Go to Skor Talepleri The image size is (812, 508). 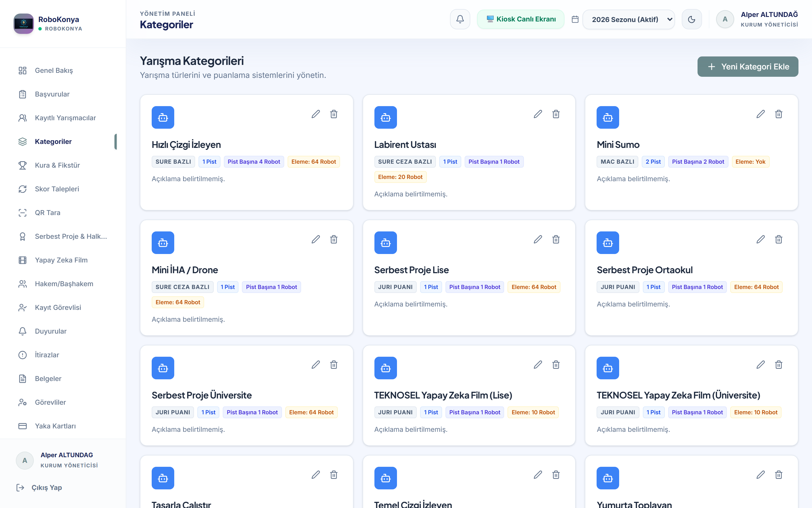[x=63, y=189]
